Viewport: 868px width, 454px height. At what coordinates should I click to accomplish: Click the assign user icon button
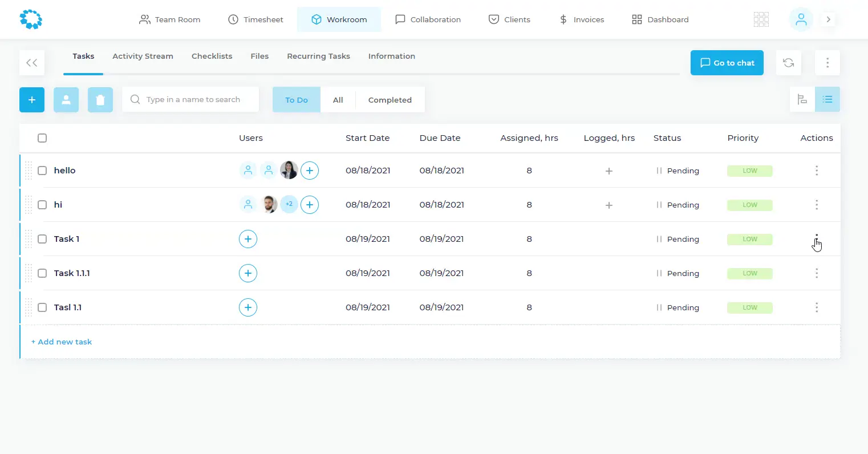[x=66, y=100]
